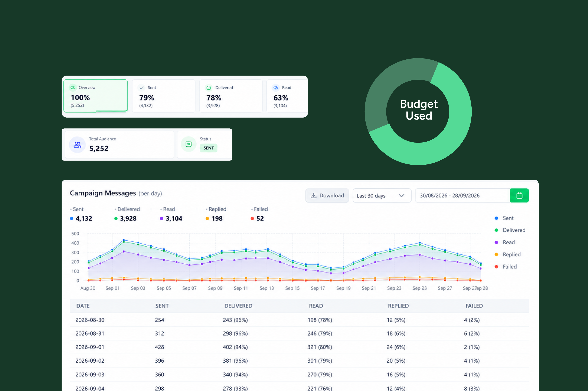Click the Total Audience users icon

point(77,145)
